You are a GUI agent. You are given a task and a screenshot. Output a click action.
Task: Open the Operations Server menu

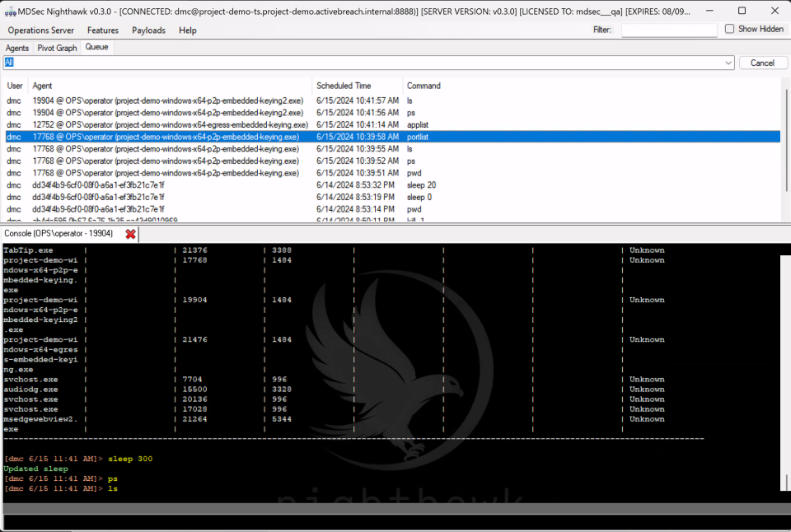pyautogui.click(x=40, y=30)
